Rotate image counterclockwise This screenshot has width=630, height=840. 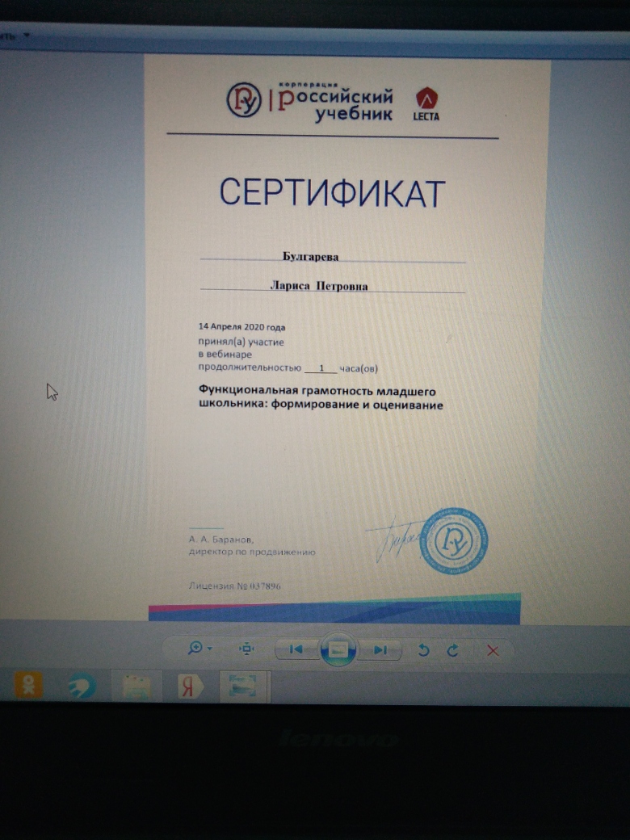coord(423,650)
